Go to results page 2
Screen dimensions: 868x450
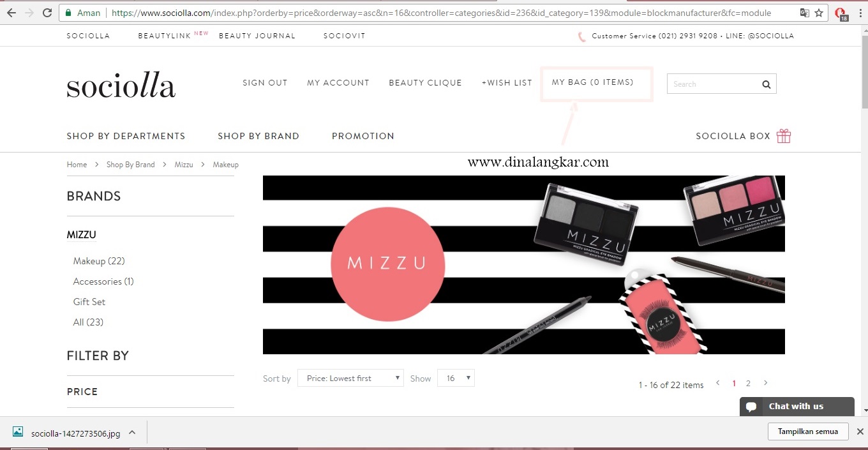(748, 384)
